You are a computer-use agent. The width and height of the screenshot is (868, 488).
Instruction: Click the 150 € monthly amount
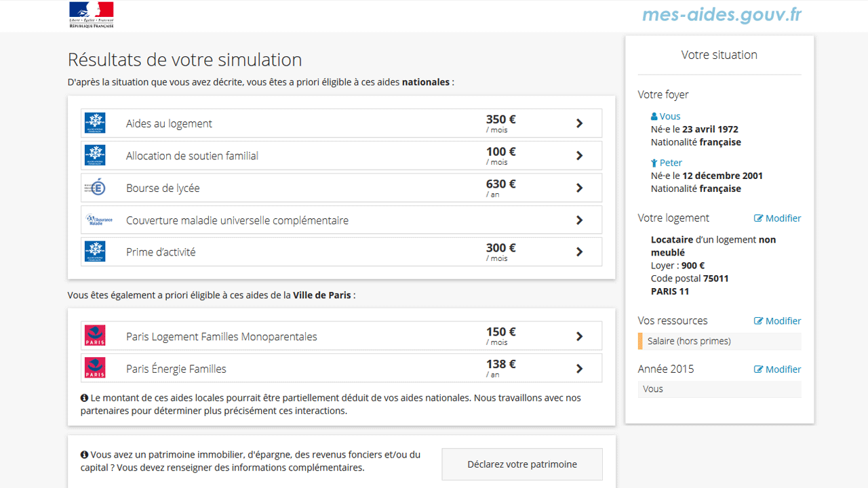[501, 332]
